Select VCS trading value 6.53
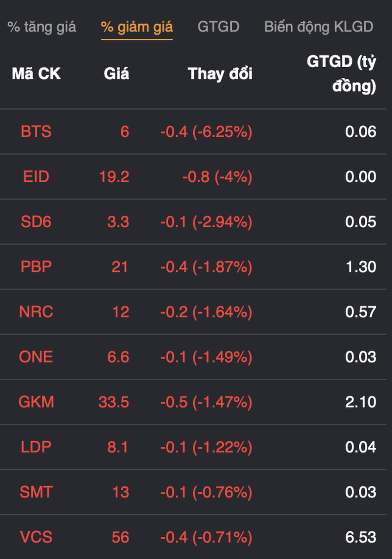The width and height of the screenshot is (392, 559). pyautogui.click(x=360, y=537)
